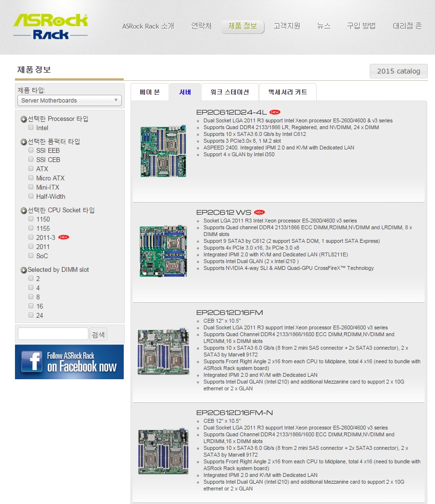Check the 1150 CPU socket box
Viewport: 435px width, 504px height.
31,219
